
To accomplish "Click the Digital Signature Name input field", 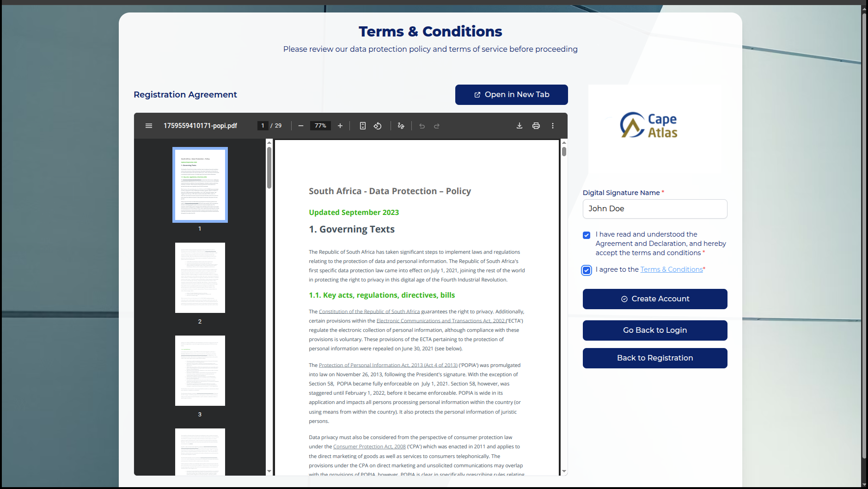I will tap(655, 209).
